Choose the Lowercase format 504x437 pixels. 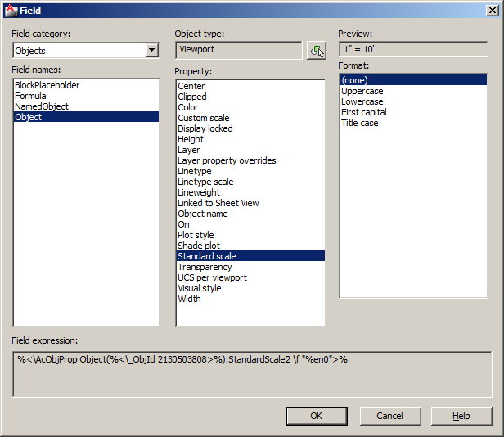click(413, 101)
